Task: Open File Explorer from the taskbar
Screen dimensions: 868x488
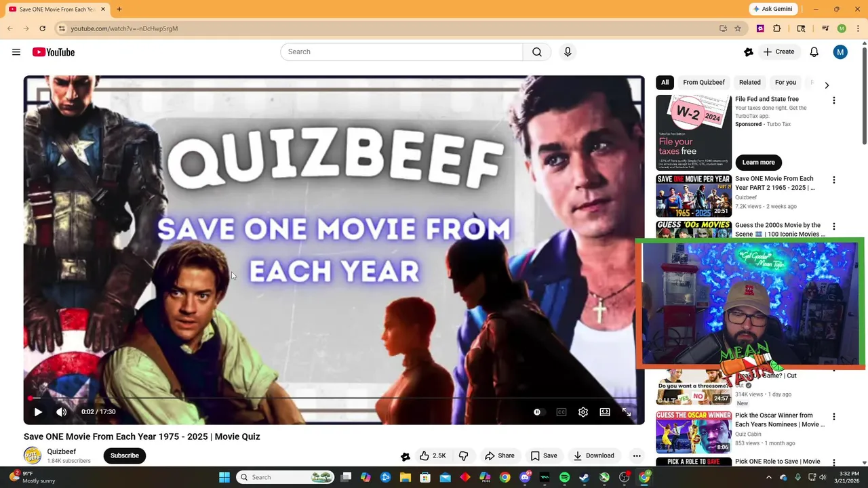Action: [406, 477]
